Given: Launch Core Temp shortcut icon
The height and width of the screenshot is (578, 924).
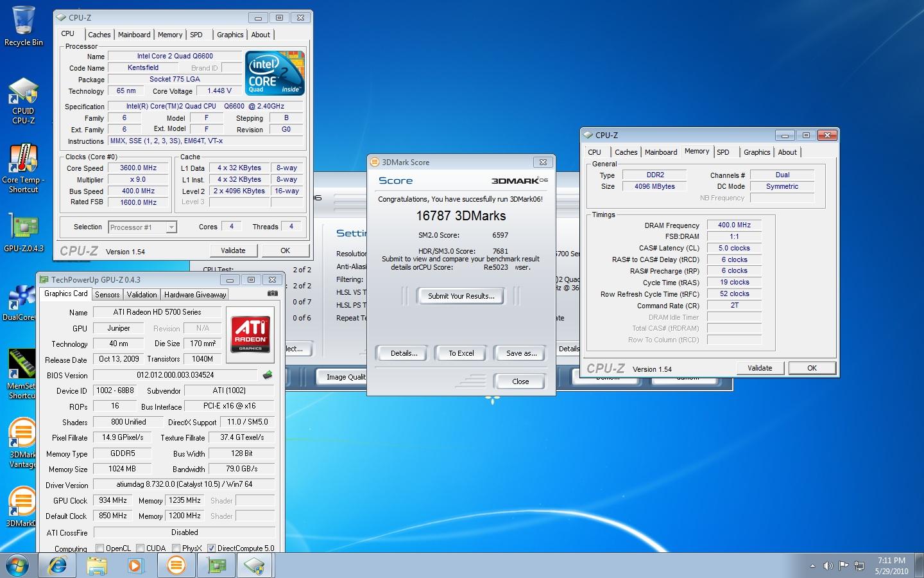Looking at the screenshot, I should (23, 168).
